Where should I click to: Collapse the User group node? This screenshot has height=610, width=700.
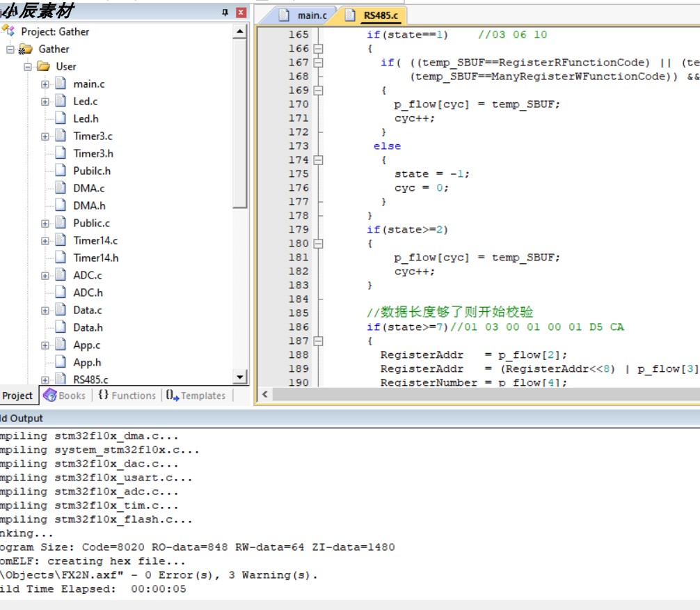tap(28, 67)
